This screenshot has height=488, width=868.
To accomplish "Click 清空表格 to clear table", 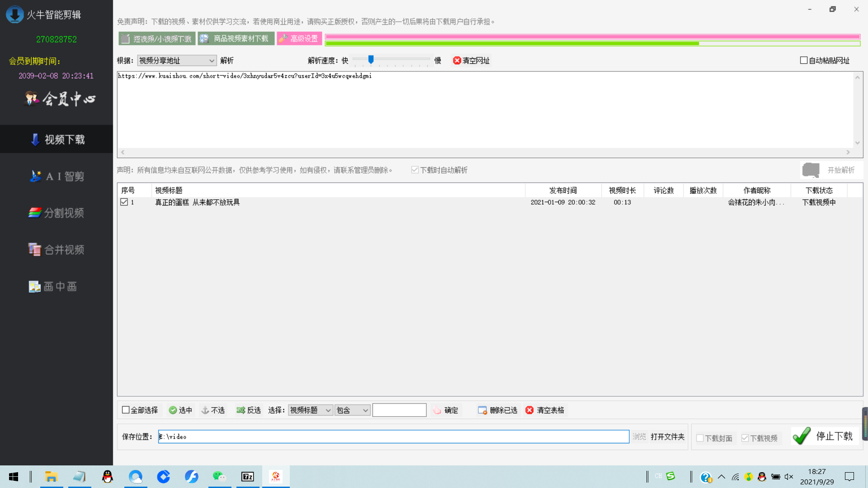I will (545, 410).
